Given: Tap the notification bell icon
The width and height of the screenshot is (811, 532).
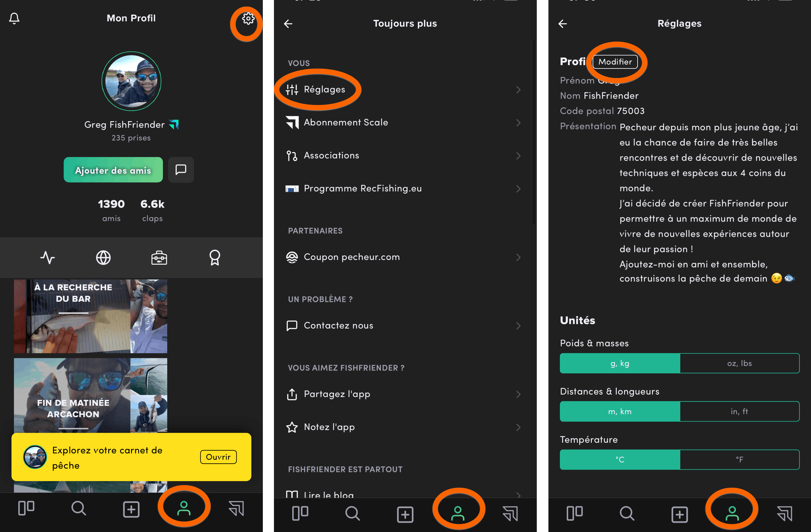Looking at the screenshot, I should click(x=14, y=17).
